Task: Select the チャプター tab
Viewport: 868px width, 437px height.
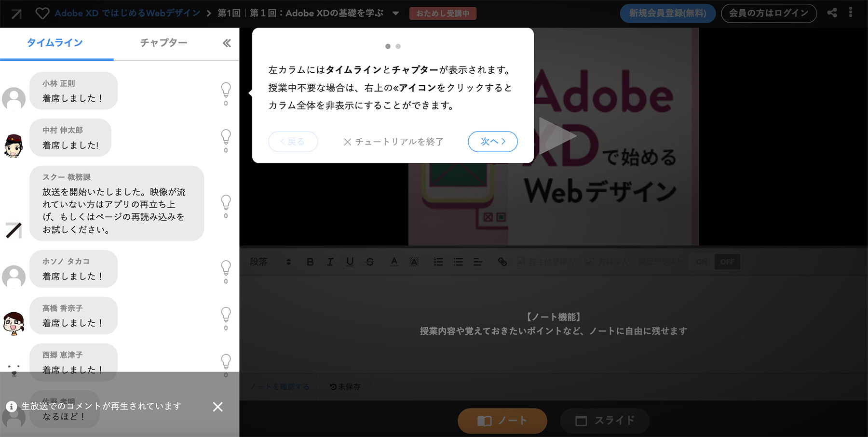Action: 163,43
